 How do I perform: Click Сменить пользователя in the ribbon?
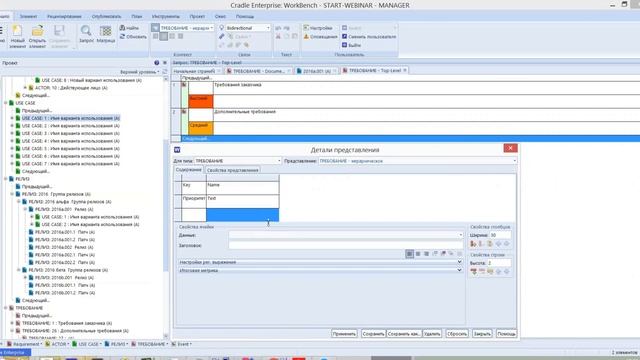pos(369,37)
